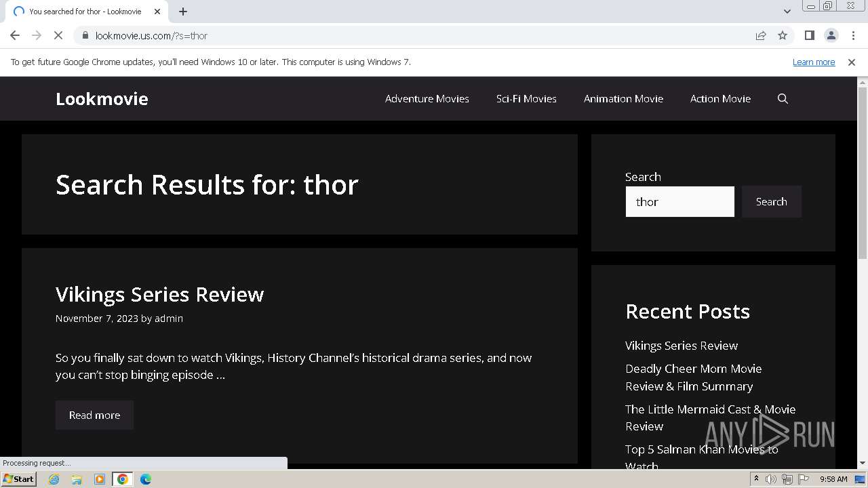This screenshot has height=488, width=868.
Task: Expand the tab search dropdown arrow
Action: pos(787,12)
